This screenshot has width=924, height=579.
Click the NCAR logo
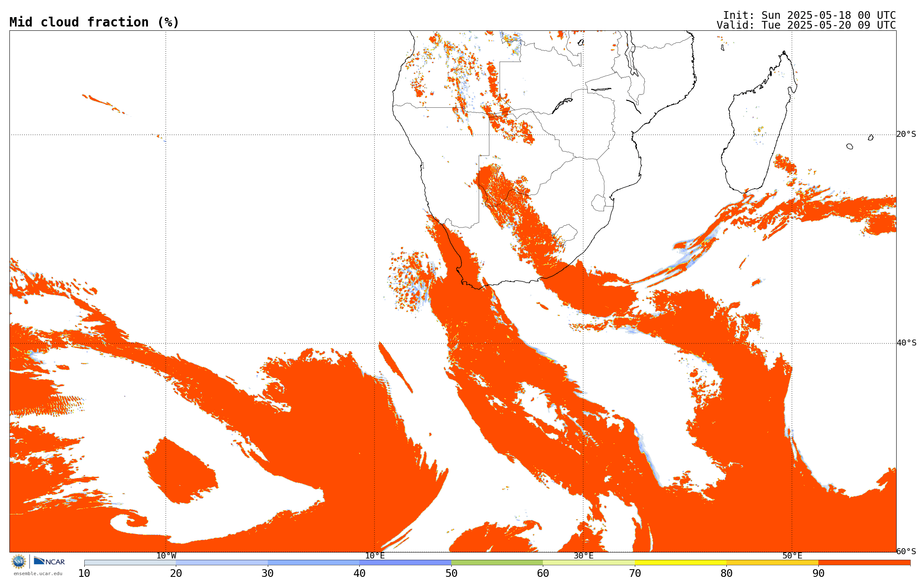(x=49, y=561)
